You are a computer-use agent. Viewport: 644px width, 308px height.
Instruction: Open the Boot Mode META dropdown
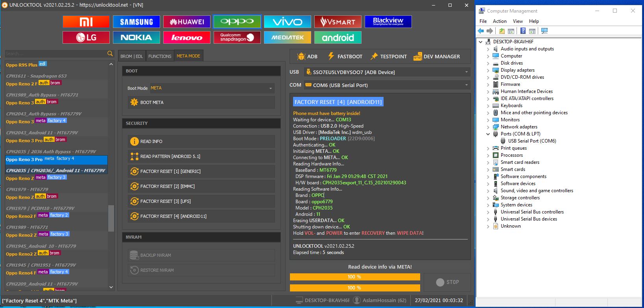click(212, 88)
